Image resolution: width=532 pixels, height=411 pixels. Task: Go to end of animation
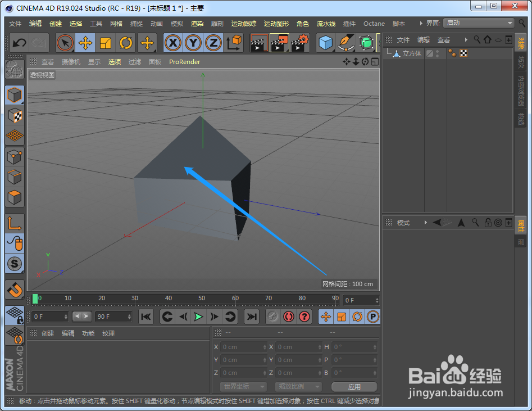tap(252, 317)
